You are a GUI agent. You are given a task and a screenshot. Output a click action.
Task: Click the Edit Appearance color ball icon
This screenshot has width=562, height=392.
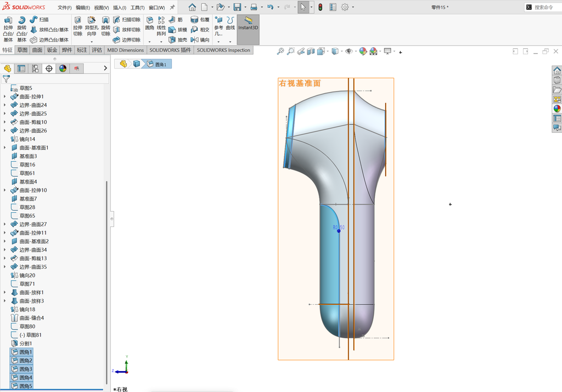363,52
